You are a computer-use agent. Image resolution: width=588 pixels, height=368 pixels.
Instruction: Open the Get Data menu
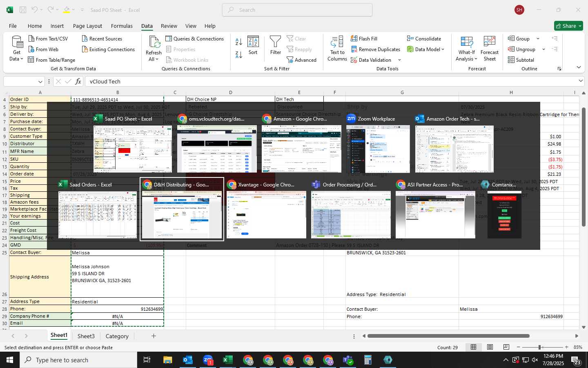[x=17, y=48]
